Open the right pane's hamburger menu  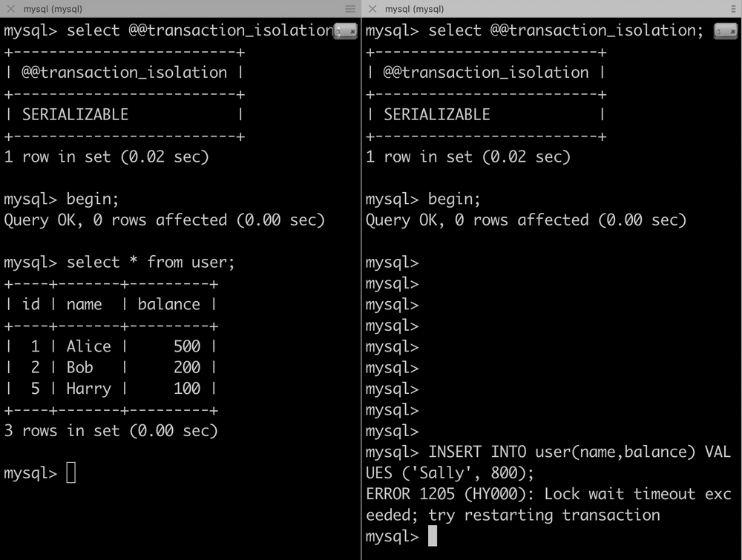tap(733, 9)
